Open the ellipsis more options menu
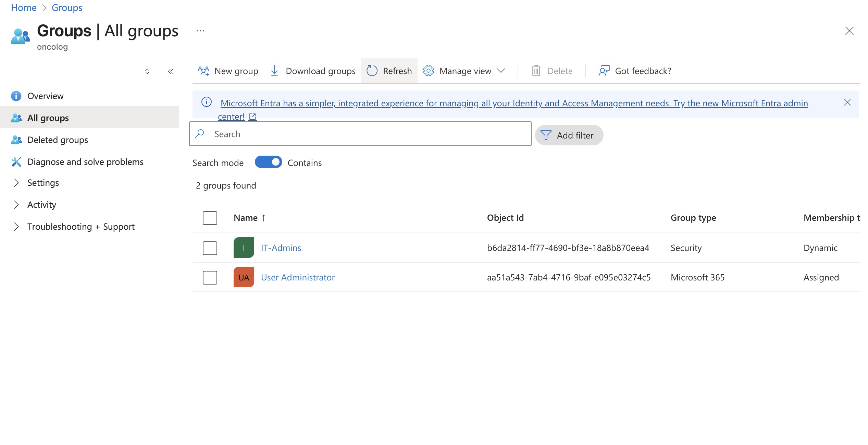 point(200,31)
